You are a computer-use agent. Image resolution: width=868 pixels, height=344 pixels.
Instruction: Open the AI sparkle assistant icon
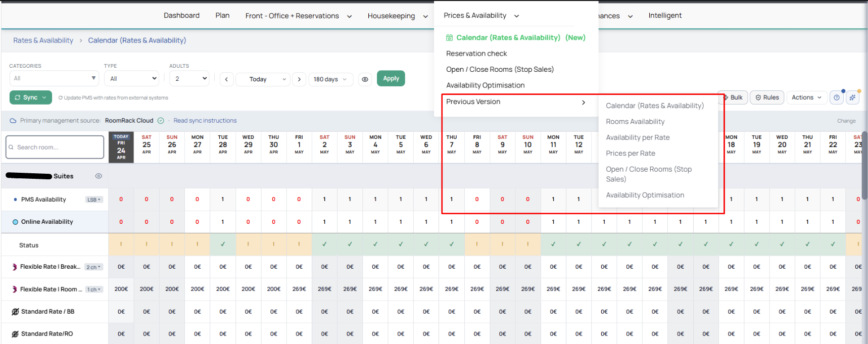[852, 97]
